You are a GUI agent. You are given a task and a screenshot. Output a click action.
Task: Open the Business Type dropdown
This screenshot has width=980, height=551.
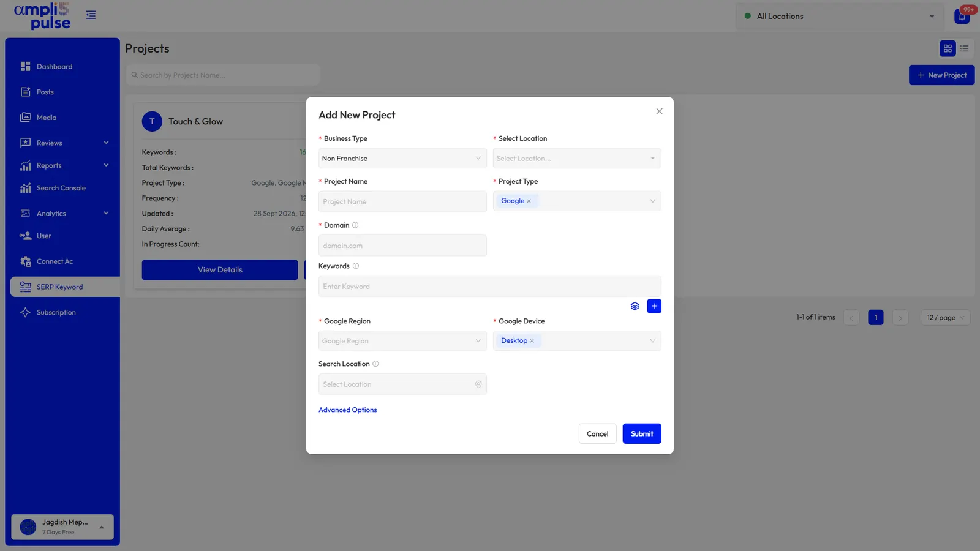tap(402, 159)
